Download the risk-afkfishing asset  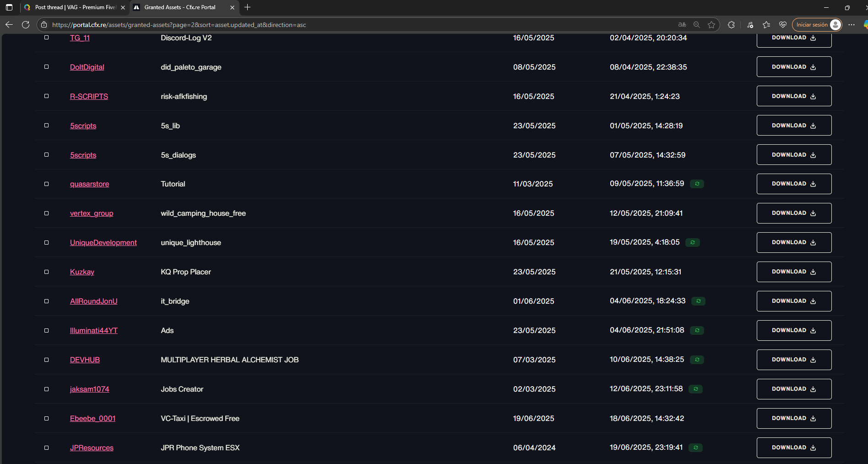[794, 96]
